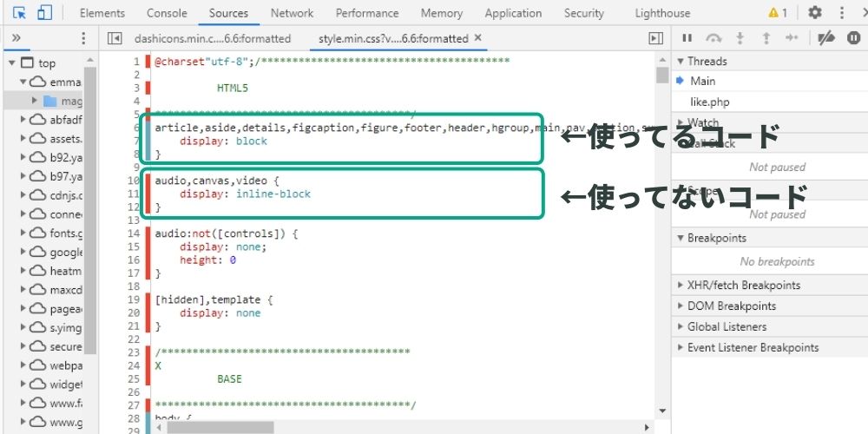Select the style.min.css formatted file tab
This screenshot has height=434, width=868.
[x=393, y=39]
